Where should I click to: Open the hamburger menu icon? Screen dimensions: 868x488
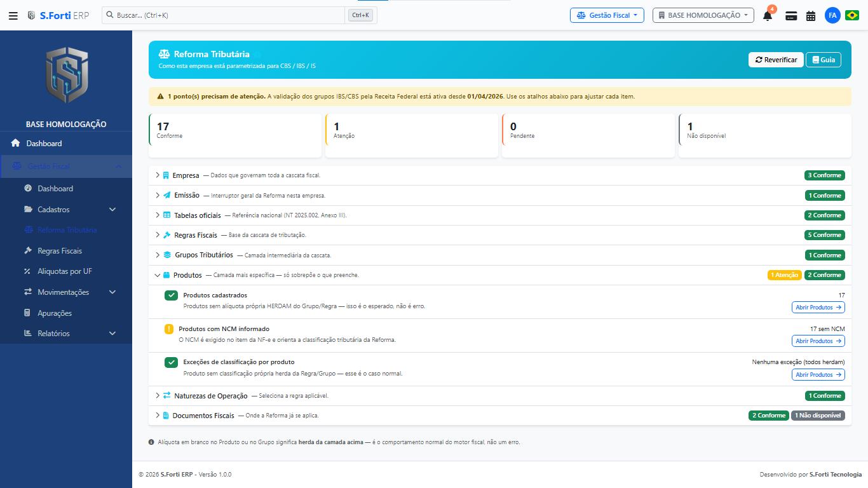point(13,16)
